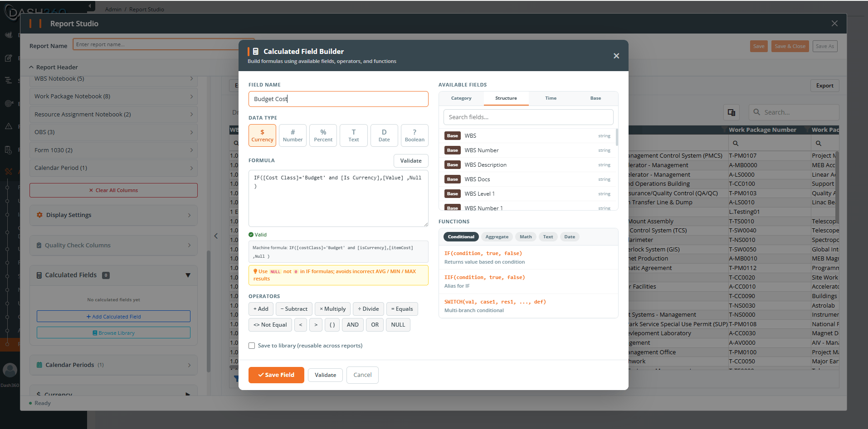Collapse the Report Header section
The height and width of the screenshot is (429, 868).
point(31,67)
